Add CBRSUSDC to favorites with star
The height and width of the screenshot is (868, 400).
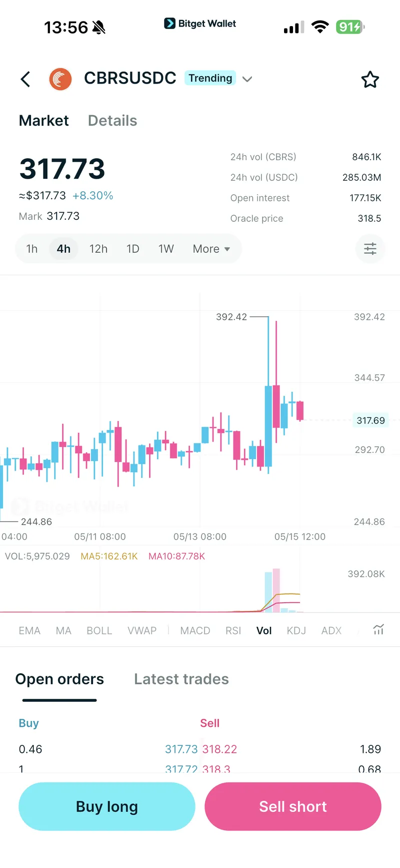[370, 79]
